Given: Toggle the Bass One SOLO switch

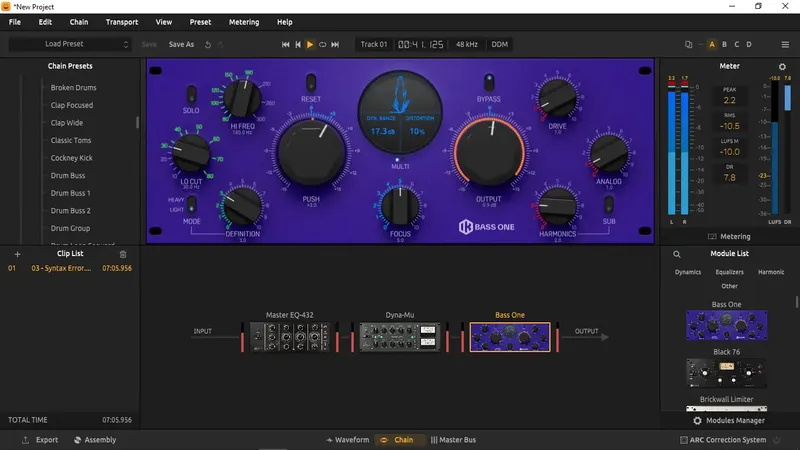Looking at the screenshot, I should pos(191,94).
